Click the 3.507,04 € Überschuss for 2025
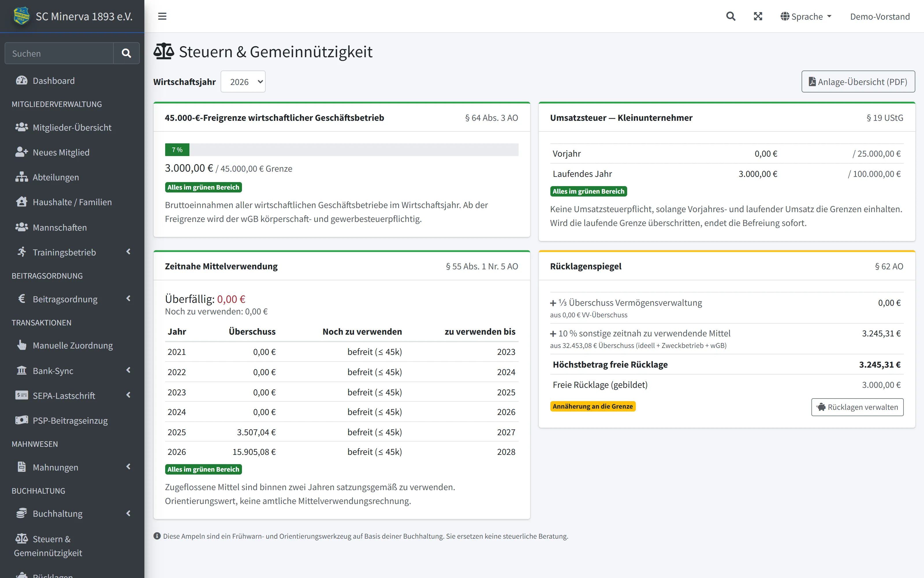The height and width of the screenshot is (578, 924). (x=256, y=432)
